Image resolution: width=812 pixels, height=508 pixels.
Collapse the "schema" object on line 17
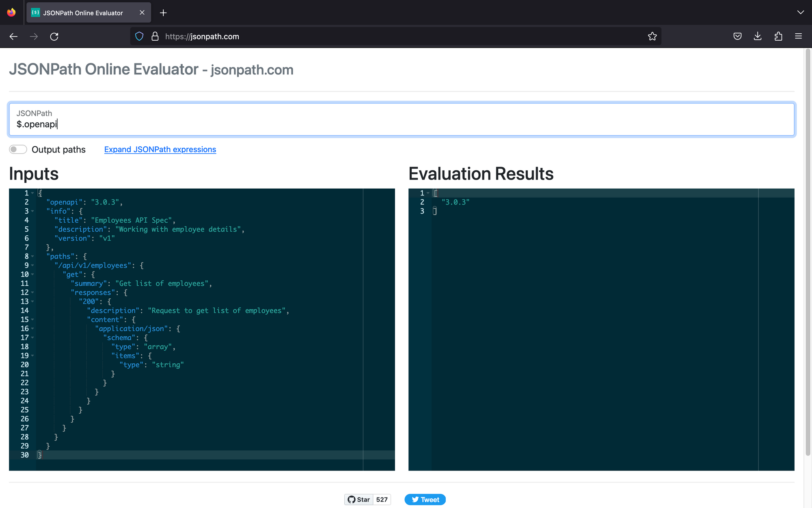click(32, 338)
